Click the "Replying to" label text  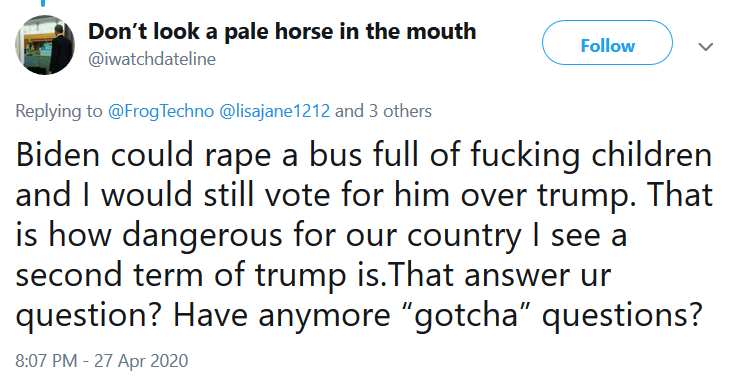(x=59, y=111)
